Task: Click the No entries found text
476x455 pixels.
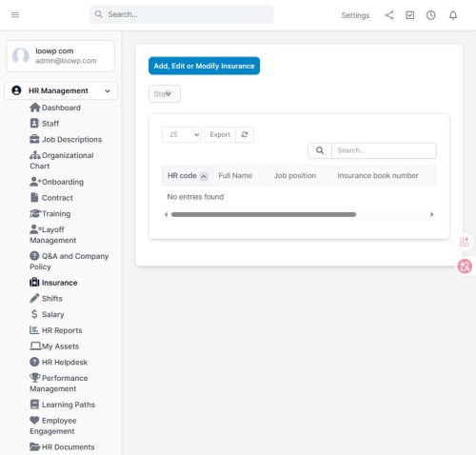Action: pos(195,197)
